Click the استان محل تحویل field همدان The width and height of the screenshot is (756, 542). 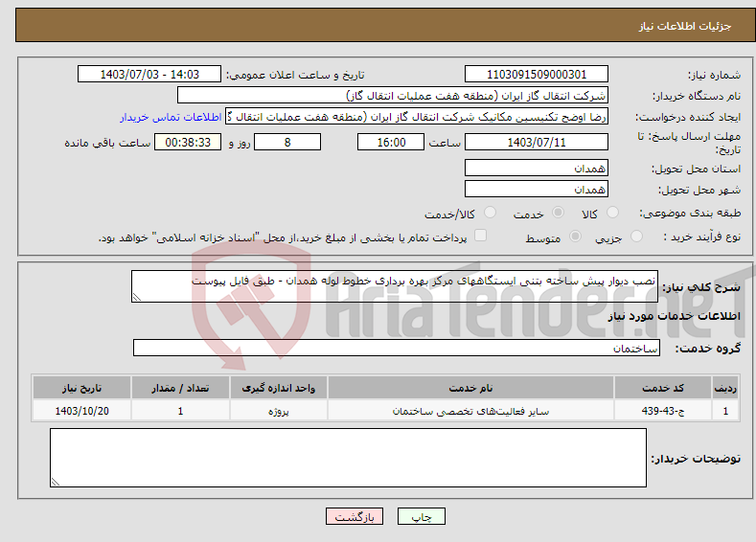[537, 169]
